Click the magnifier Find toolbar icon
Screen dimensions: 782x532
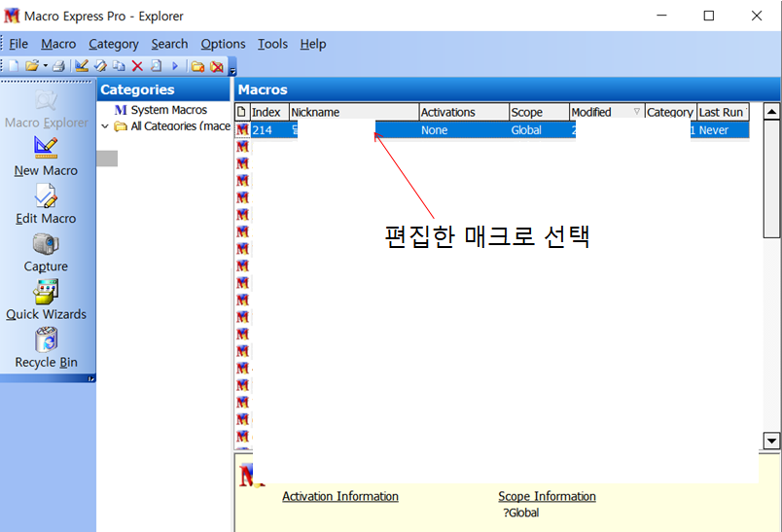(156, 66)
